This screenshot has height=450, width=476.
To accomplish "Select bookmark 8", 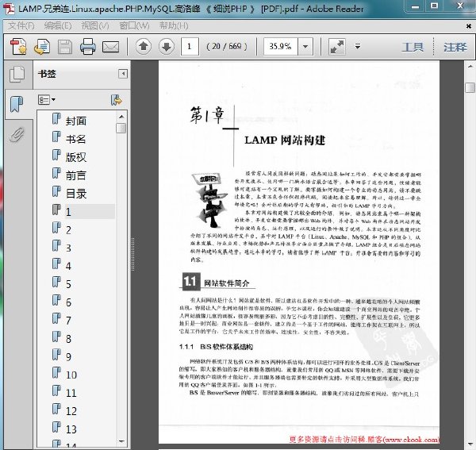I will [68, 339].
